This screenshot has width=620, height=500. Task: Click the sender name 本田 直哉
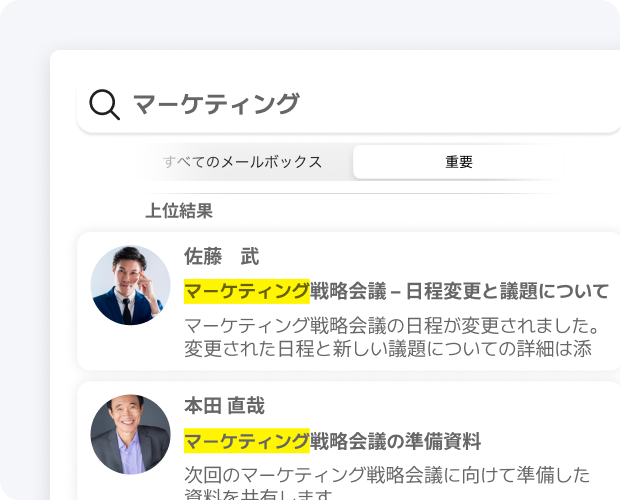224,406
